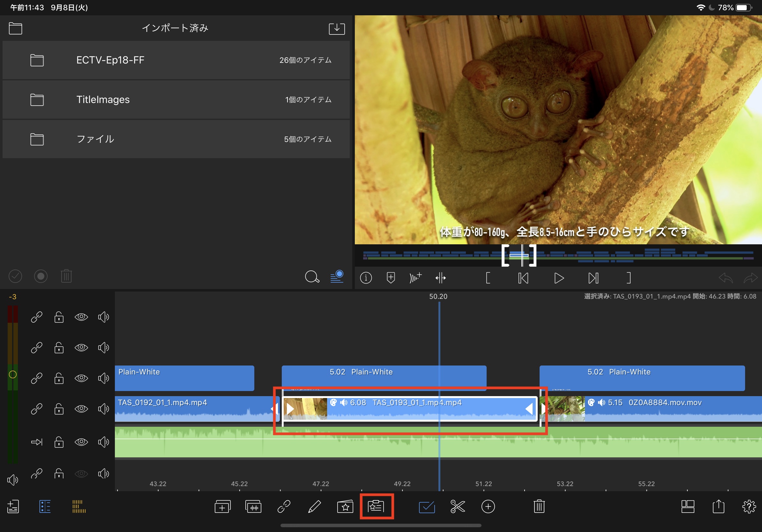This screenshot has width=762, height=532.
Task: Open the audio waveform clip tool
Action: click(x=253, y=506)
